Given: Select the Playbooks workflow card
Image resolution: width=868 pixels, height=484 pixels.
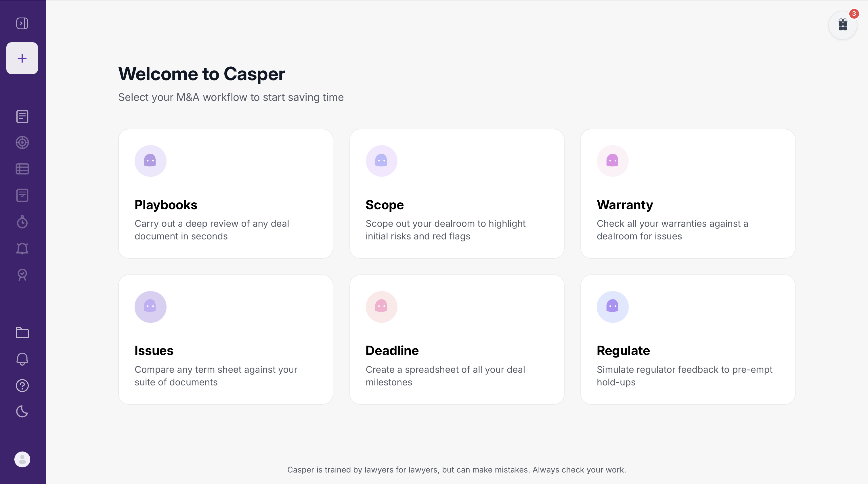Looking at the screenshot, I should 226,194.
